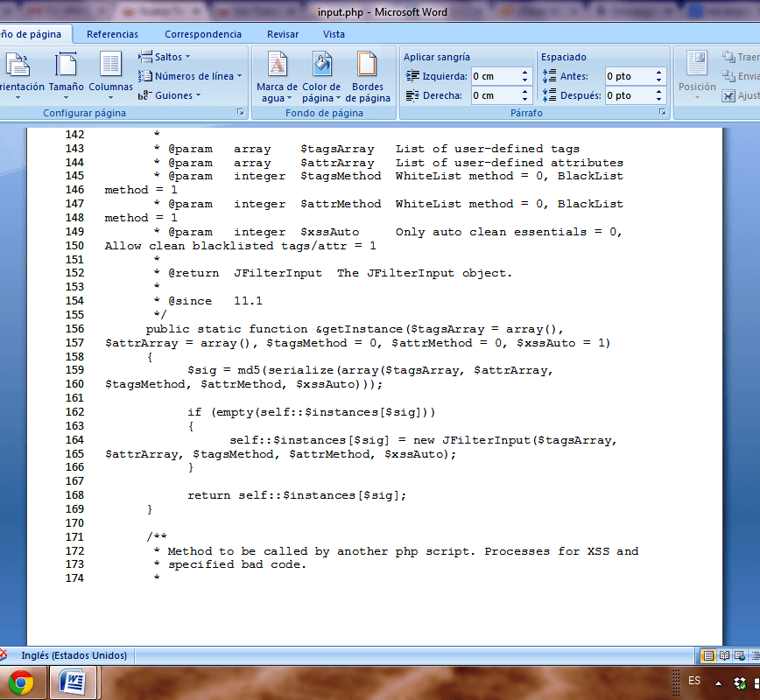Click the '@return JFilterInput' comment line
The height and width of the screenshot is (700, 760).
(333, 273)
